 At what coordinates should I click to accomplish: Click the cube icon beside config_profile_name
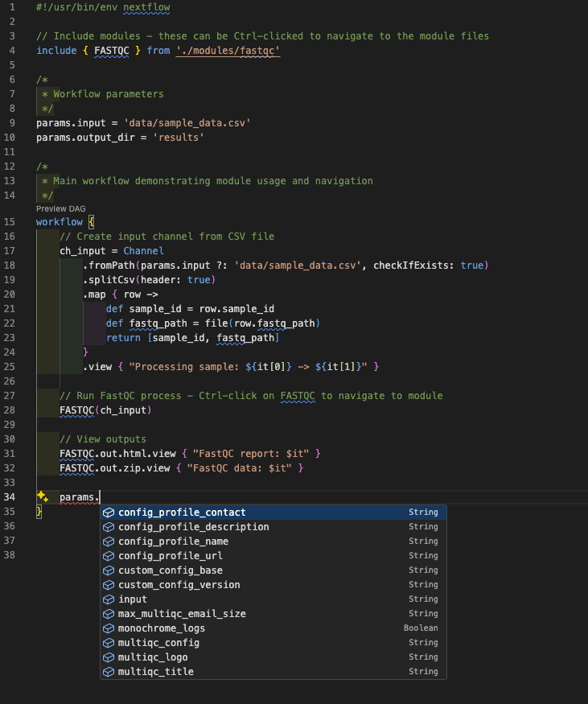109,541
